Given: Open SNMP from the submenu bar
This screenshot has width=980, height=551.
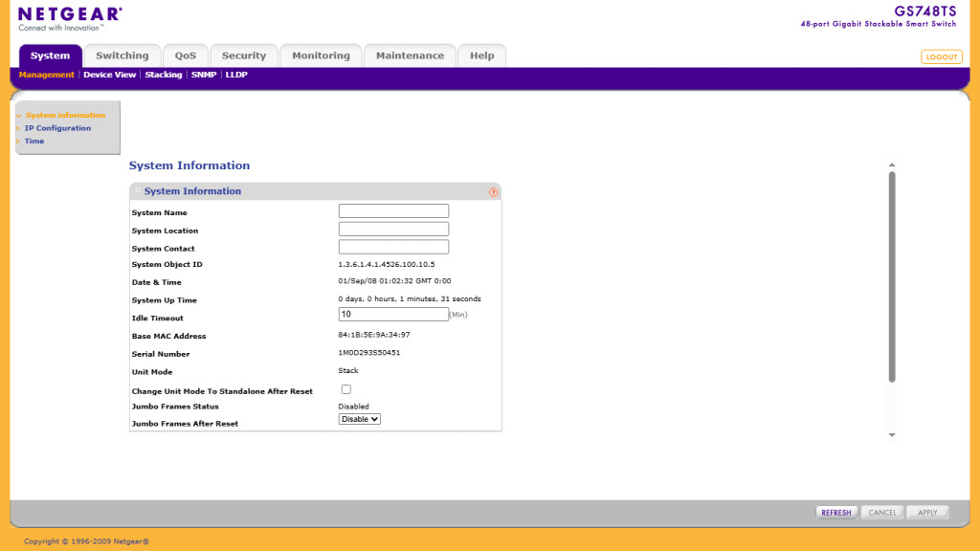Looking at the screenshot, I should point(204,75).
